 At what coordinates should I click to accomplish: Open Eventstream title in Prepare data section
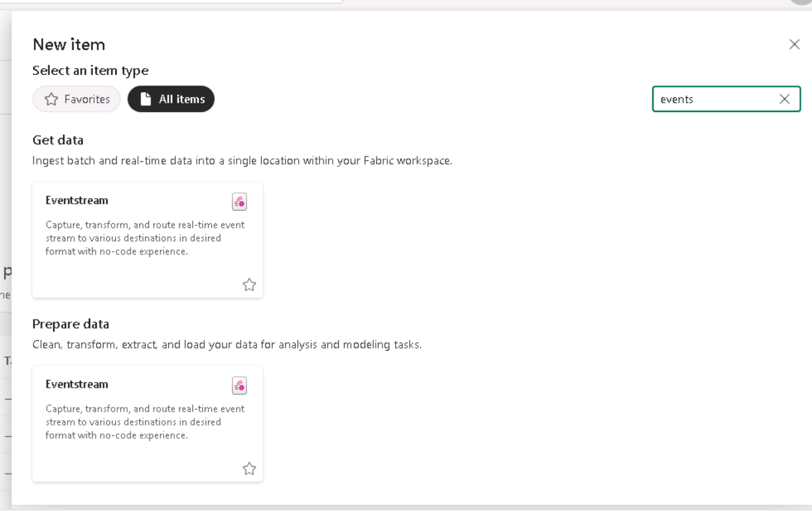77,384
